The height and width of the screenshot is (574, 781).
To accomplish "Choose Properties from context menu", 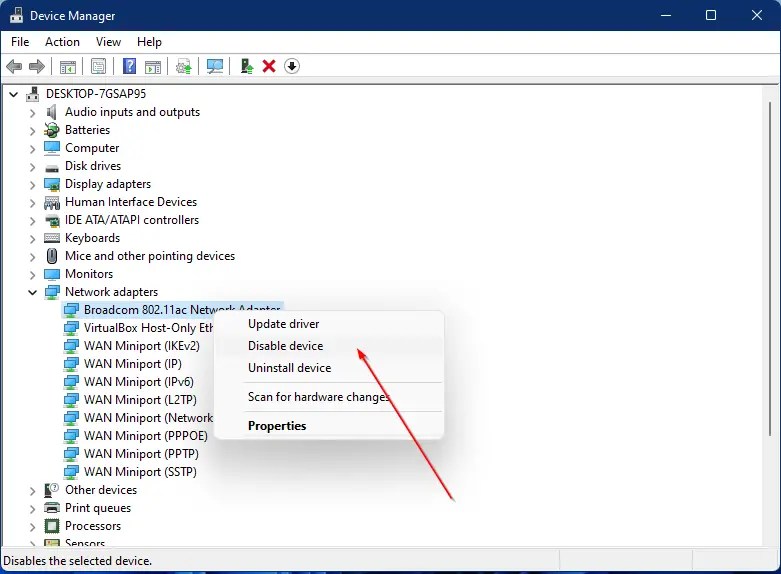I will [329, 426].
